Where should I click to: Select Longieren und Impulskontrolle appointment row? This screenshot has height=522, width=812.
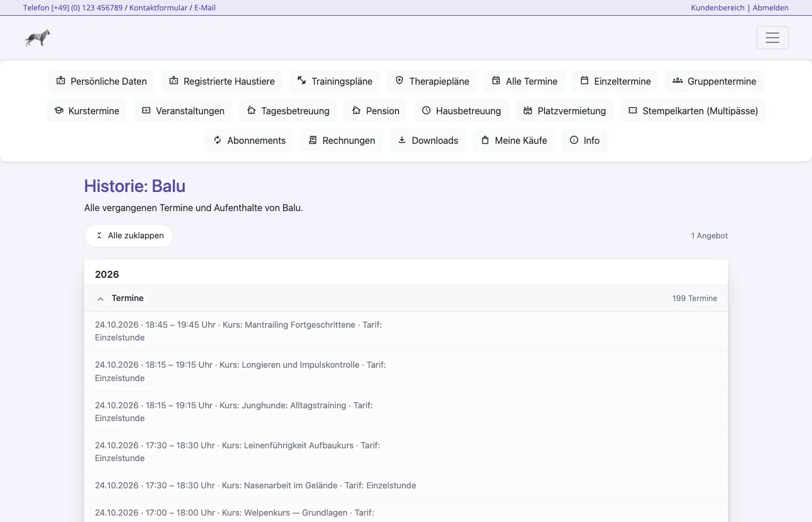(406, 371)
